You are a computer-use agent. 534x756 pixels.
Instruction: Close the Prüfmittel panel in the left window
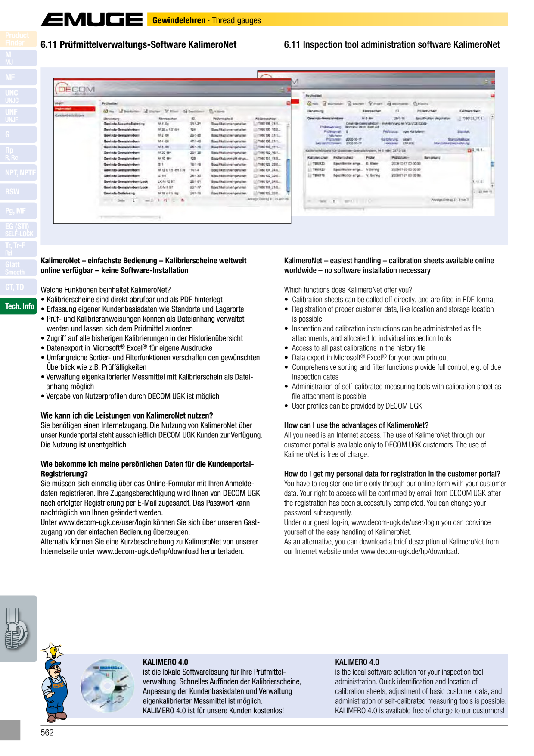tap(289, 103)
